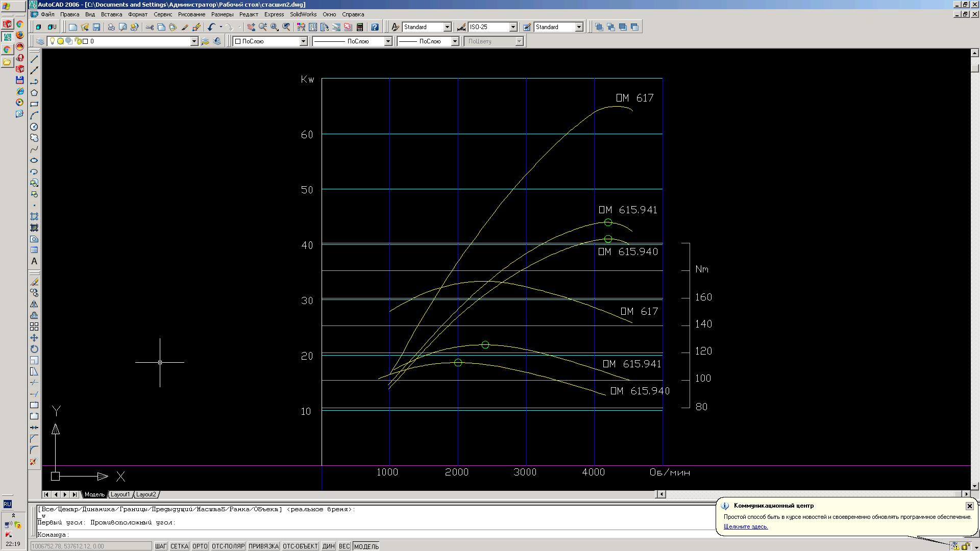The image size is (980, 551).
Task: Toggle СЕТКА grid display
Action: 179,546
